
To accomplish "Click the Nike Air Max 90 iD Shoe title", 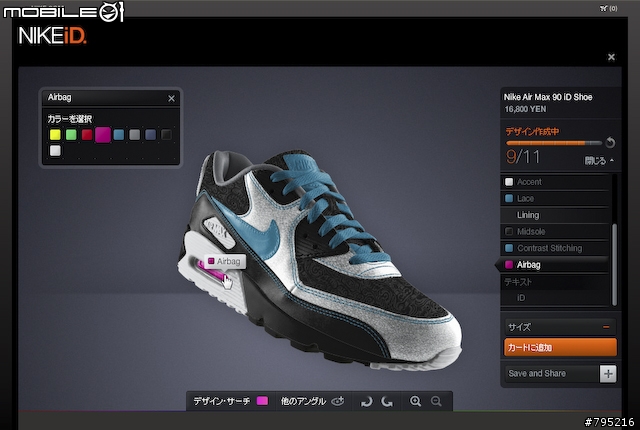I will click(548, 97).
